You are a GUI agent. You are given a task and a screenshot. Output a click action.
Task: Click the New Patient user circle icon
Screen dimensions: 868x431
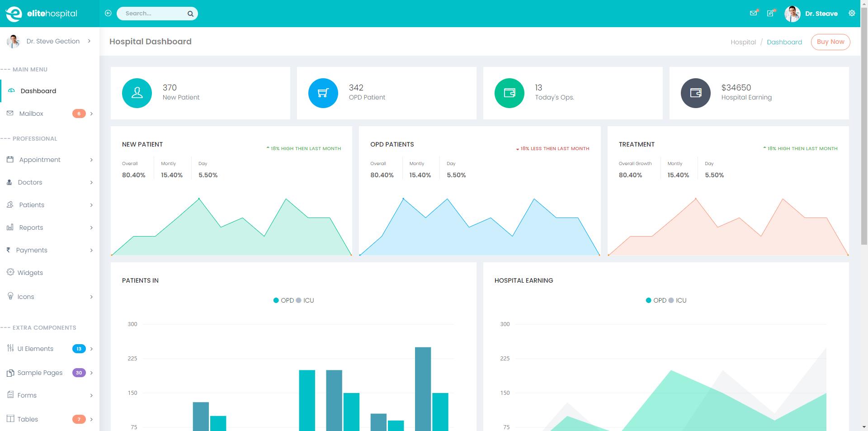pyautogui.click(x=137, y=93)
